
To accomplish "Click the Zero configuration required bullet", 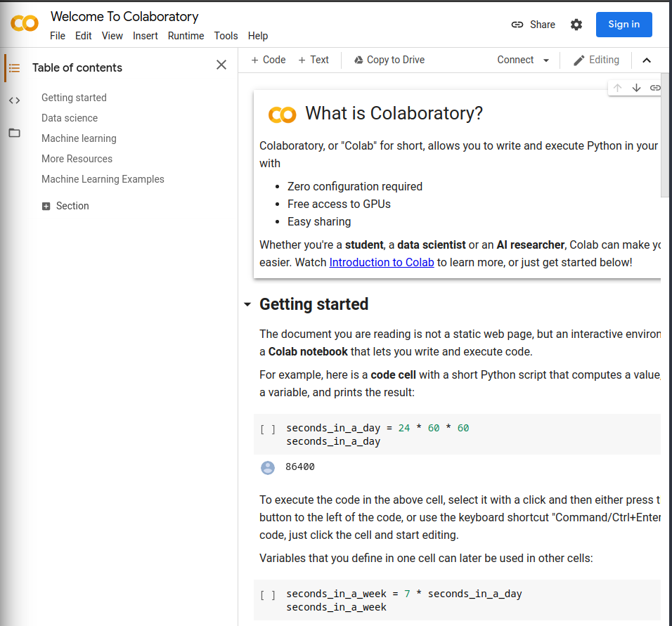I will point(355,186).
